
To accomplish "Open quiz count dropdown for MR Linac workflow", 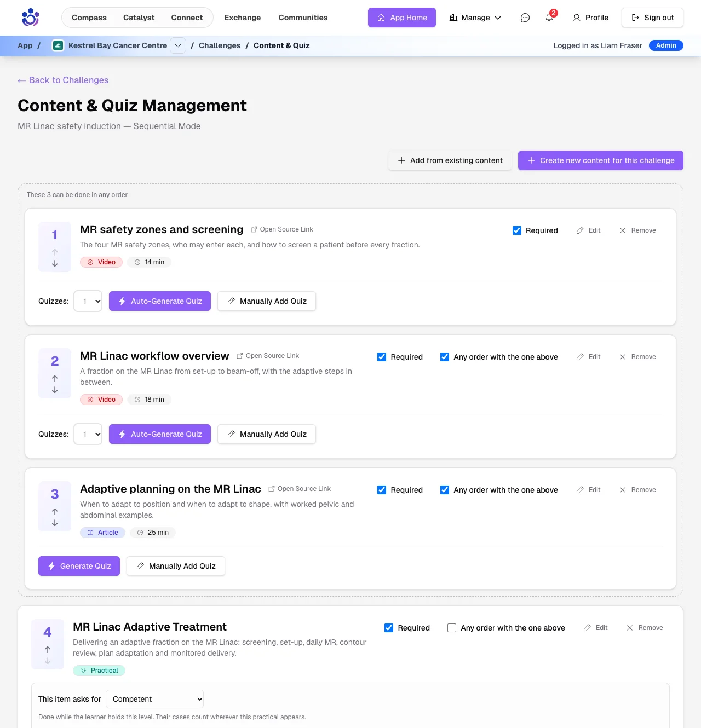I will point(88,434).
